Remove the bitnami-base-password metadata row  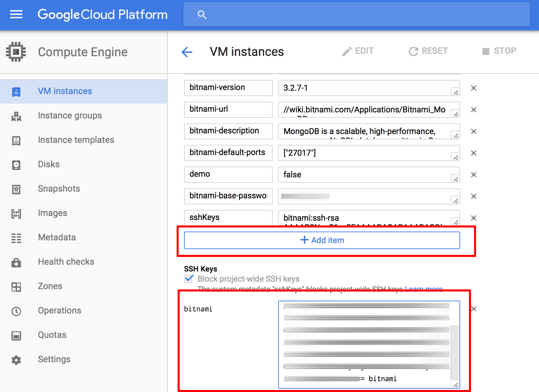pos(474,196)
